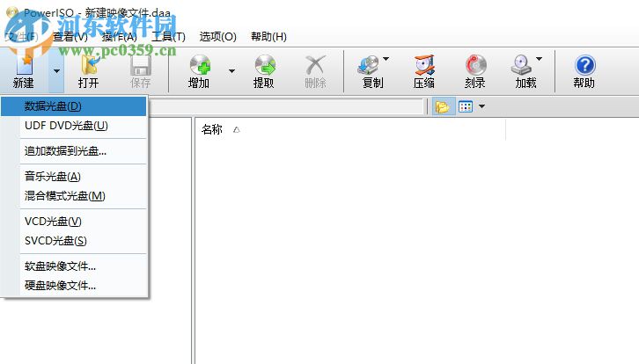Open the 工具(T) menu
Screen dimensions: 639x364
point(169,37)
